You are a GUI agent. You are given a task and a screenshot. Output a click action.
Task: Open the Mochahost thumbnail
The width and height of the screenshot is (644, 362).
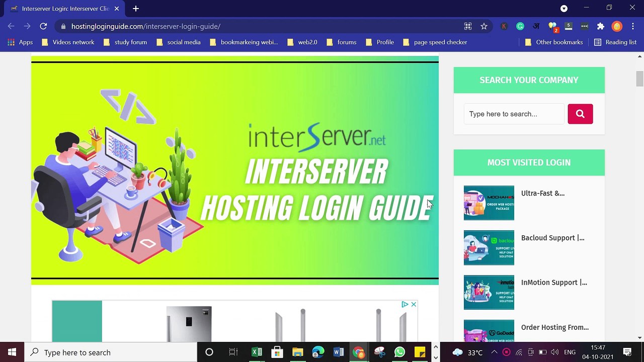pos(489,203)
